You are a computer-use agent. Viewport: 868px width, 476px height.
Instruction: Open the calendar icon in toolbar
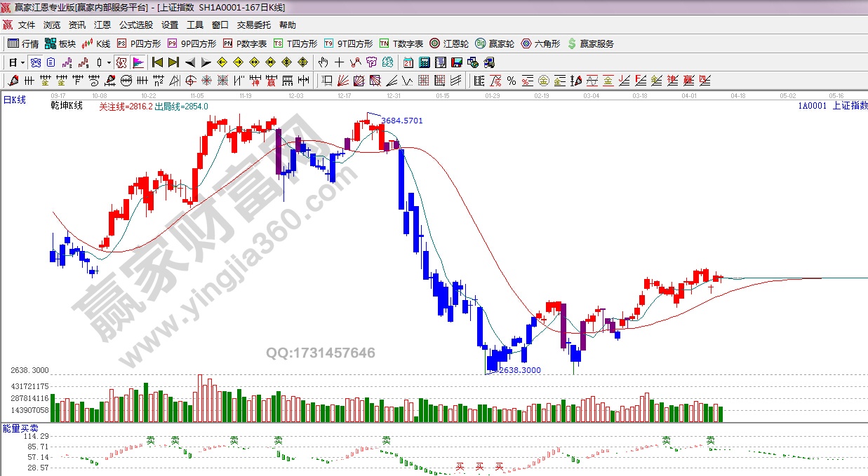[x=408, y=62]
